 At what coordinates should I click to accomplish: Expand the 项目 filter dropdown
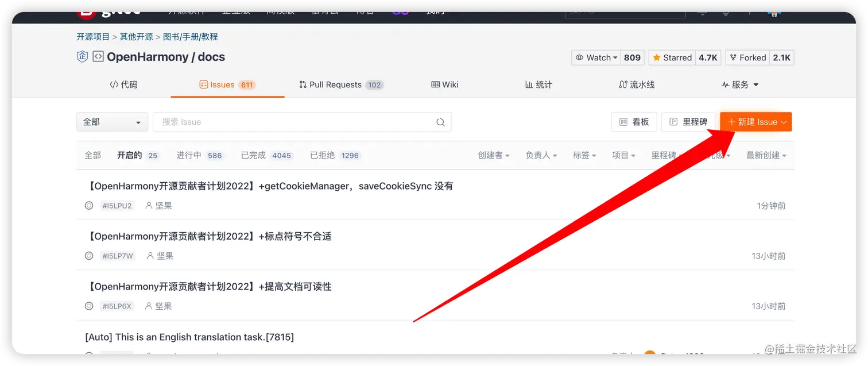pyautogui.click(x=623, y=155)
